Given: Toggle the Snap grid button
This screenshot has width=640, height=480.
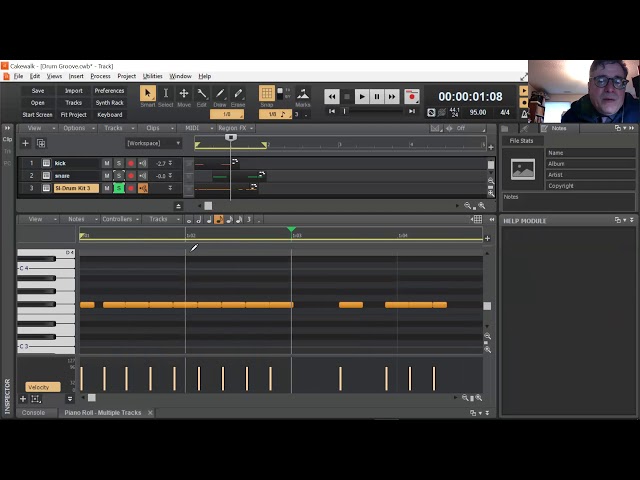Looking at the screenshot, I should tap(267, 93).
